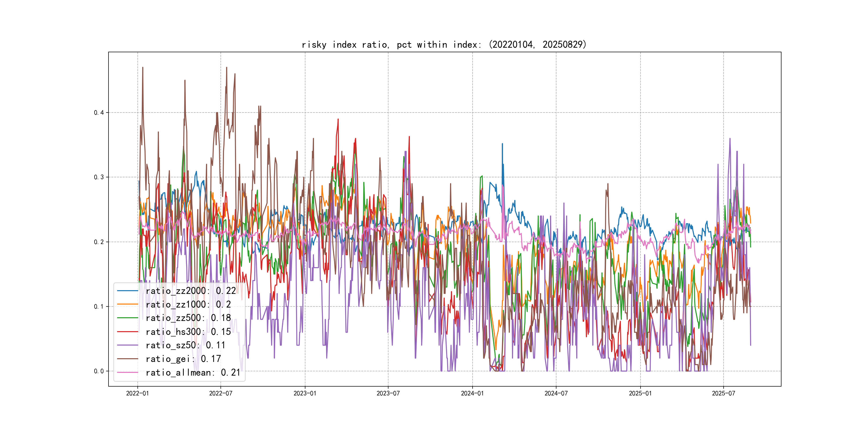Click the 0.0 y-axis tick label
868x434 pixels.
coord(99,371)
